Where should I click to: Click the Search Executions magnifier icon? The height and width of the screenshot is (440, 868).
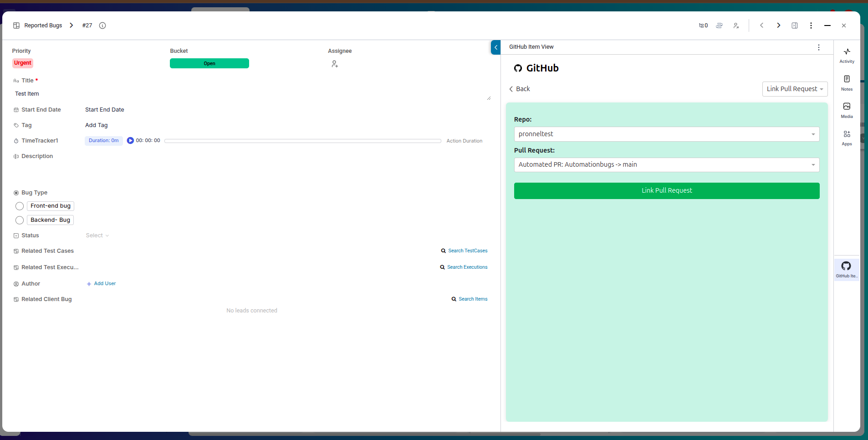pyautogui.click(x=442, y=267)
